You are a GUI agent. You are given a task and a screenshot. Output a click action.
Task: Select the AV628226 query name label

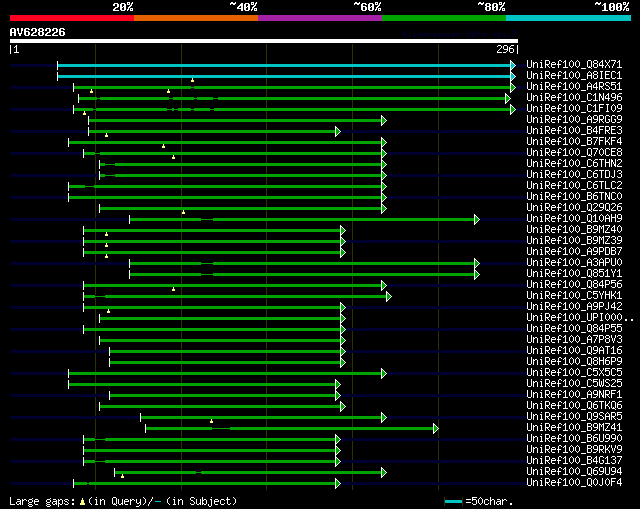coord(38,32)
